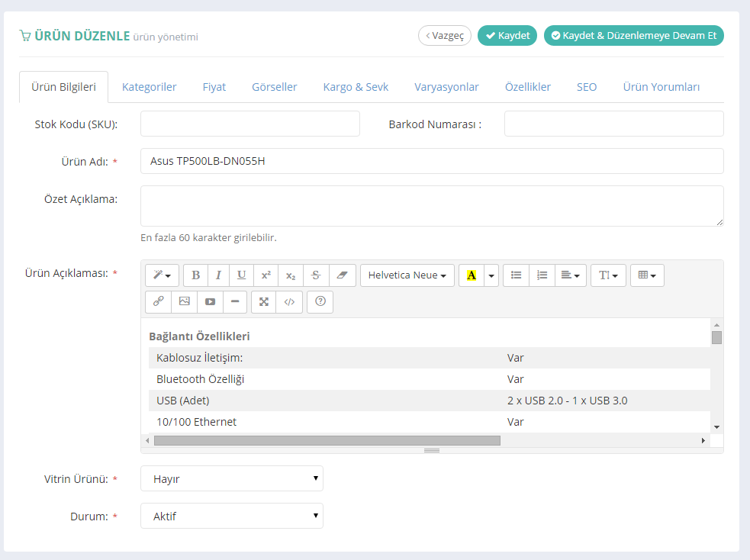Insert a video into the description

(210, 301)
